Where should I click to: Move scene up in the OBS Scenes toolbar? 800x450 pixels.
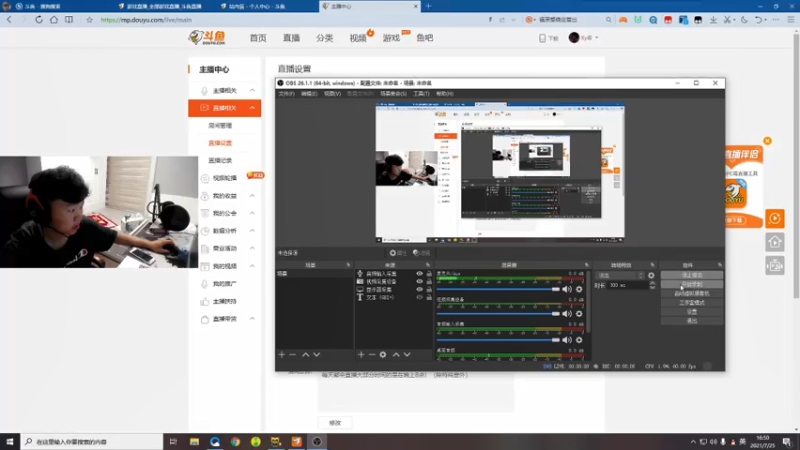306,355
